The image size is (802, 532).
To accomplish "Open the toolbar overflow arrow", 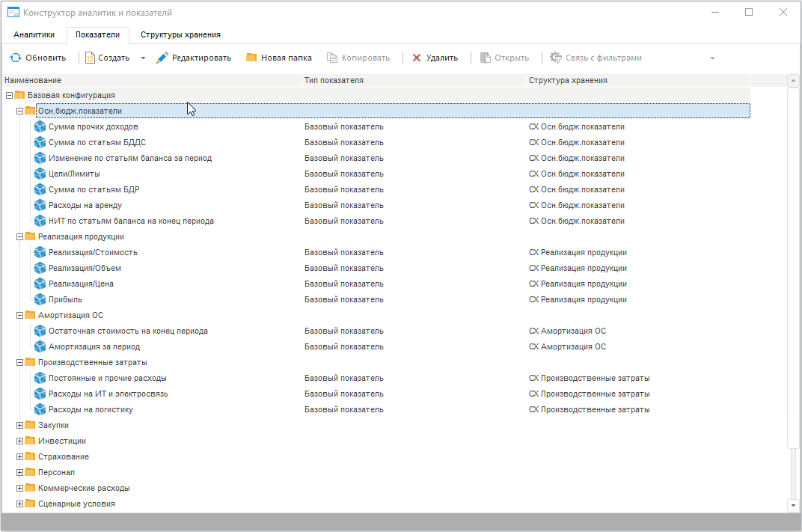I will [x=712, y=58].
